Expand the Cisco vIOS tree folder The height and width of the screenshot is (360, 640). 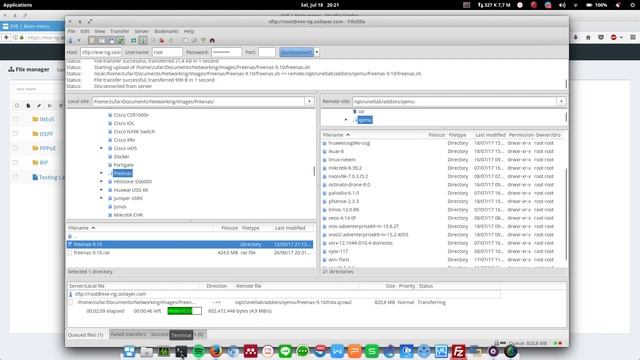pos(101,148)
